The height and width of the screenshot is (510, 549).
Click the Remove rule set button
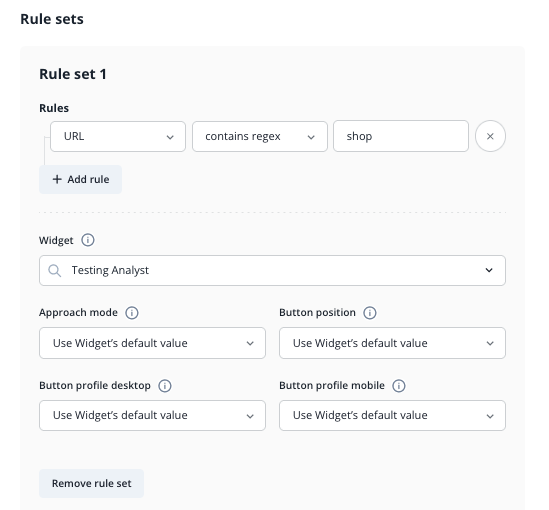pyautogui.click(x=91, y=483)
